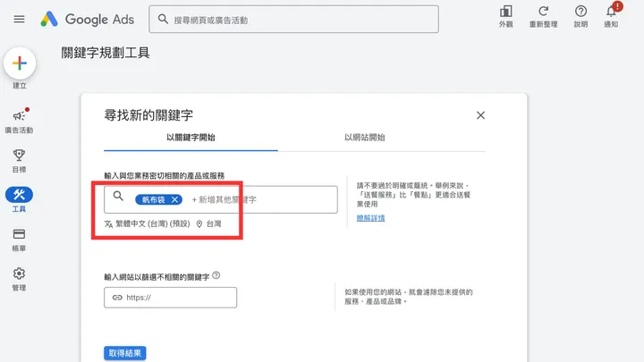Click the 重新整理 refresh icon

tap(543, 16)
